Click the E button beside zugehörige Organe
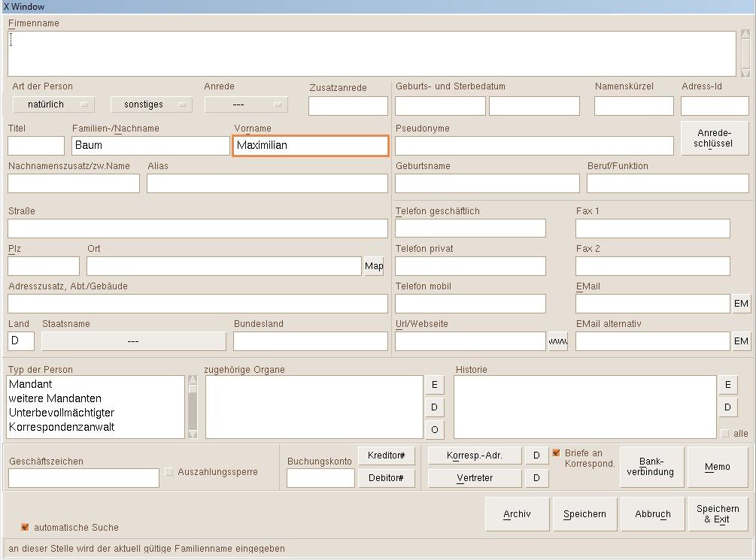 [434, 385]
